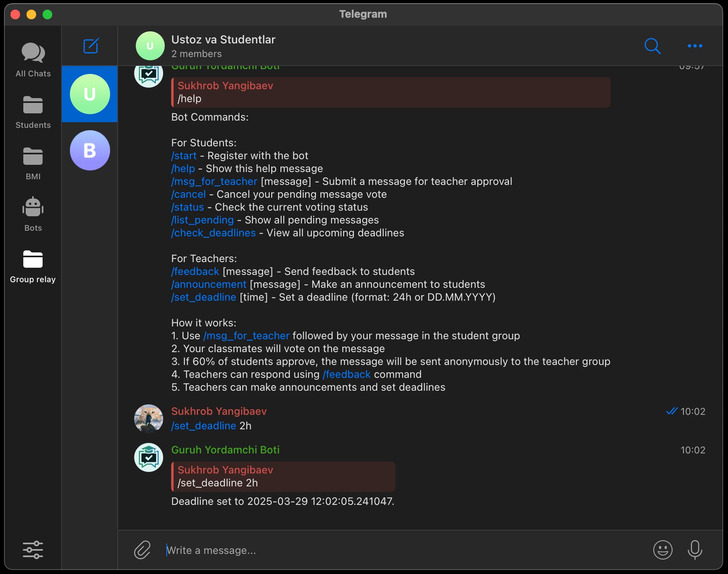
Task: Click /set_deadline link under For Teachers
Action: pos(204,297)
